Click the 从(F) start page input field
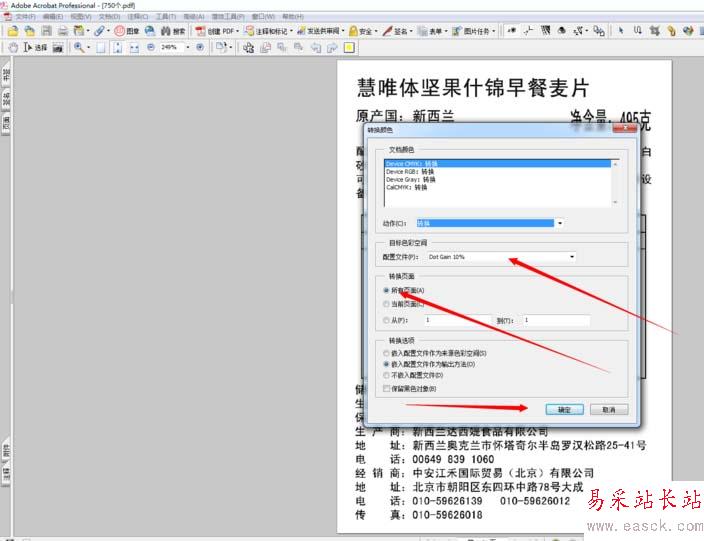Screen dimensions: 704x541 (457, 320)
